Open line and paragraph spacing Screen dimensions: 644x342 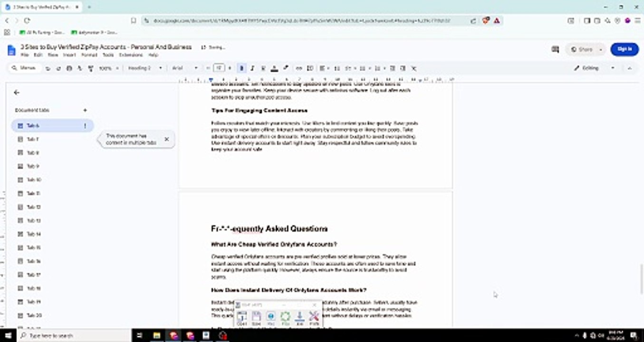pyautogui.click(x=337, y=68)
